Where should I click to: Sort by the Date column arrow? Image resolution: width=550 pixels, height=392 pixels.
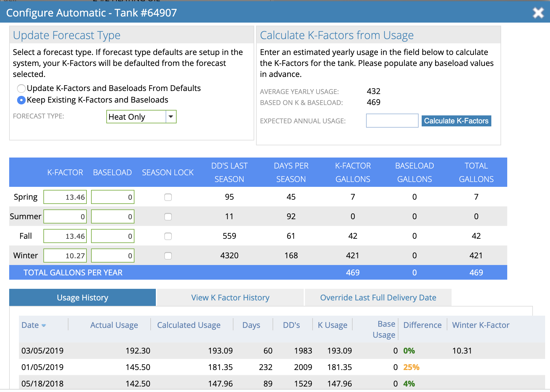coord(44,325)
